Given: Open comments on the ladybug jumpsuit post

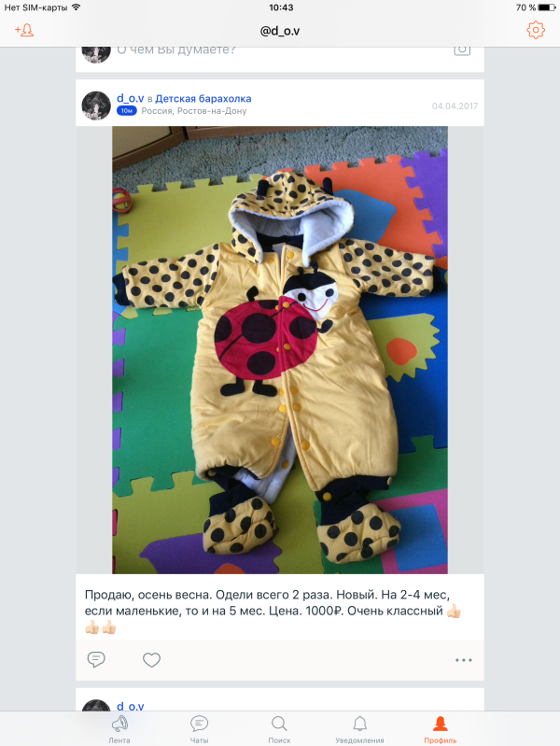Looking at the screenshot, I should 96,659.
